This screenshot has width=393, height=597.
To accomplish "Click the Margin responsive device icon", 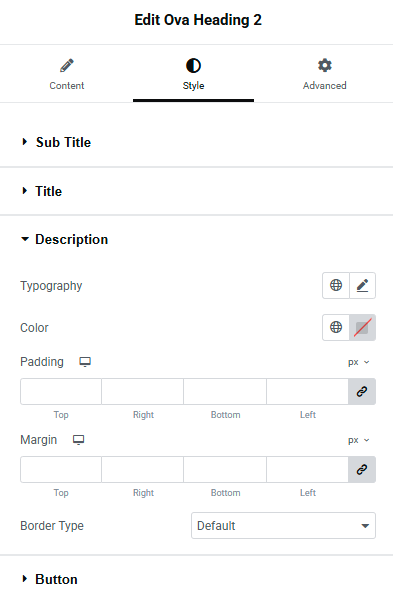I will (78, 440).
